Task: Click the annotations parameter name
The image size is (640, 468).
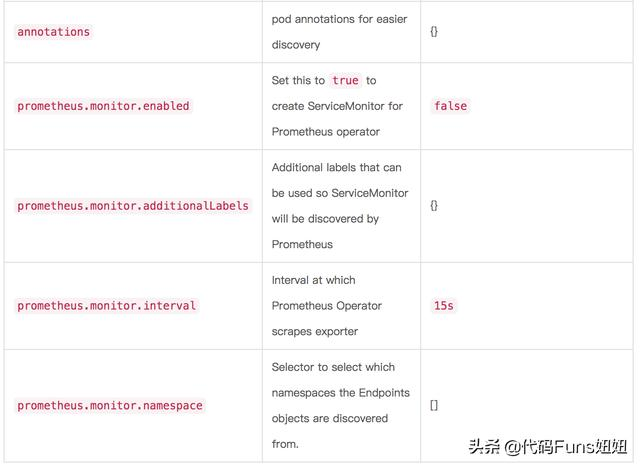Action: [x=53, y=32]
